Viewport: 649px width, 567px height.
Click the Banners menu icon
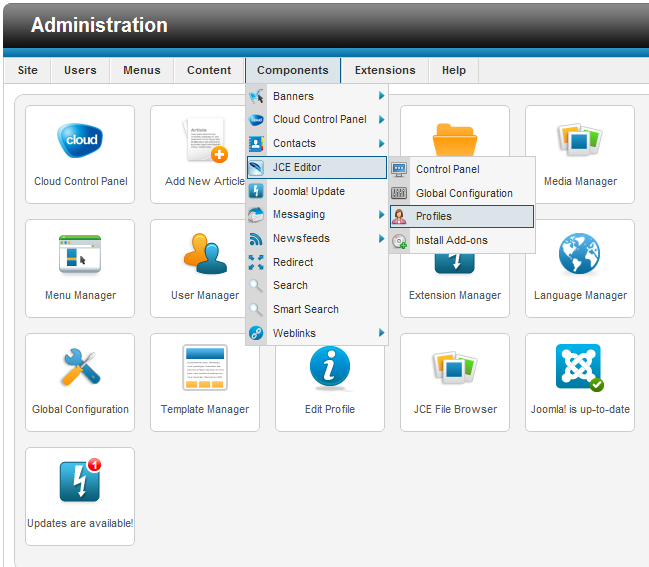(x=256, y=96)
